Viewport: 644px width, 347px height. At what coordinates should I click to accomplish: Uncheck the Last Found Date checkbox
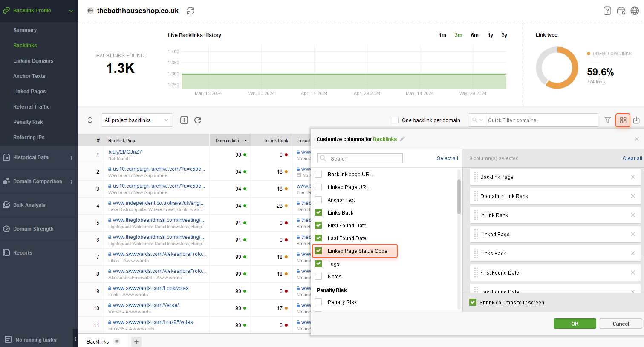(318, 238)
